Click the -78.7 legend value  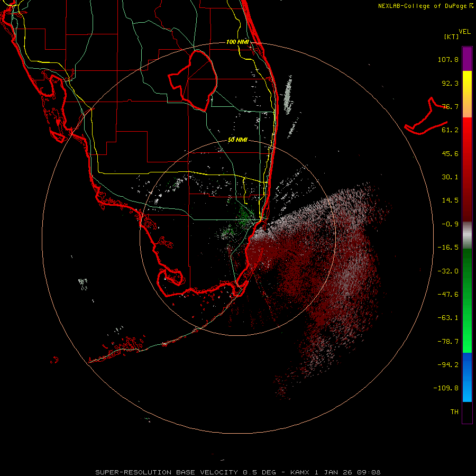click(448, 342)
